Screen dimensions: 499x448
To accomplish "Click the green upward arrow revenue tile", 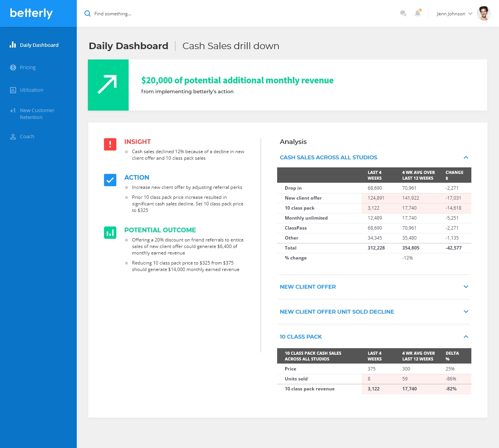I will (108, 85).
